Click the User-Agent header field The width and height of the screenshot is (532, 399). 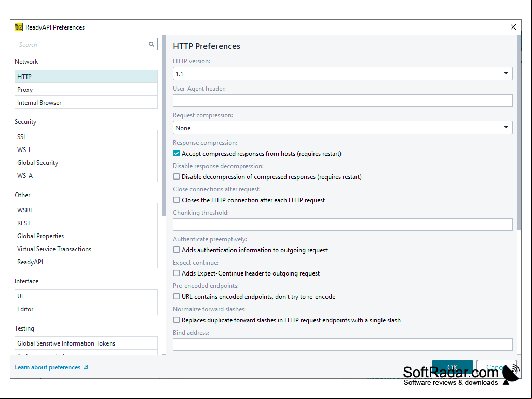pyautogui.click(x=343, y=101)
